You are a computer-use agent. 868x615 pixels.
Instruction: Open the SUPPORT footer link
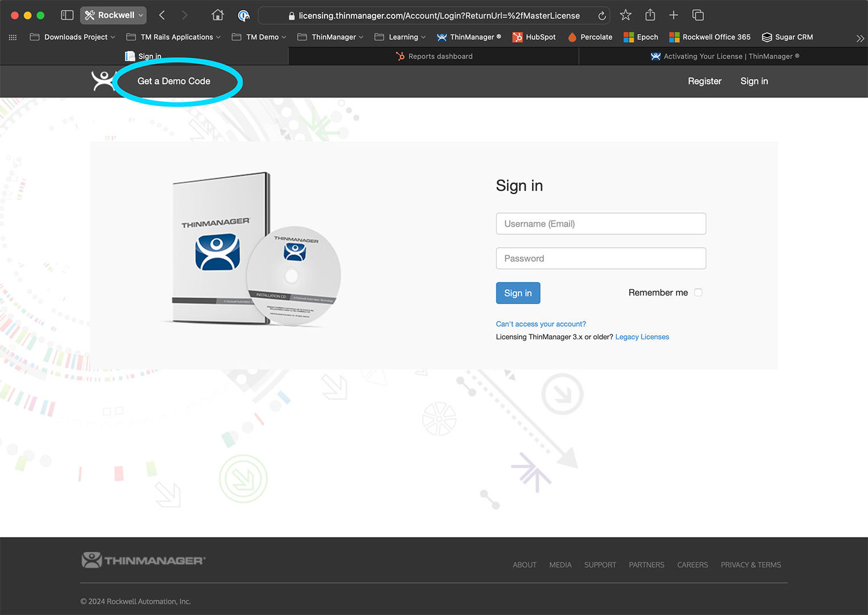(x=600, y=565)
